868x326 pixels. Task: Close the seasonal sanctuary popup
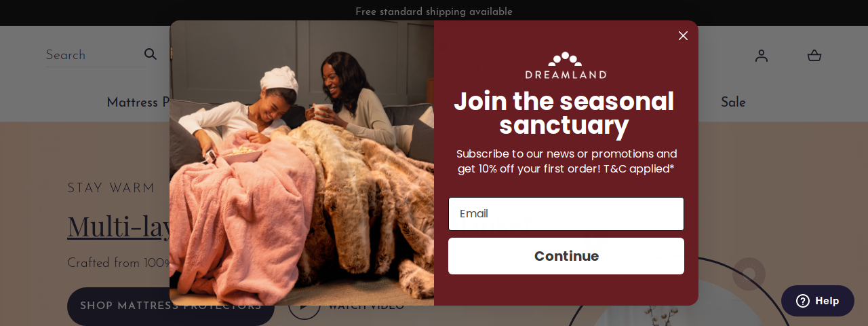click(x=683, y=35)
